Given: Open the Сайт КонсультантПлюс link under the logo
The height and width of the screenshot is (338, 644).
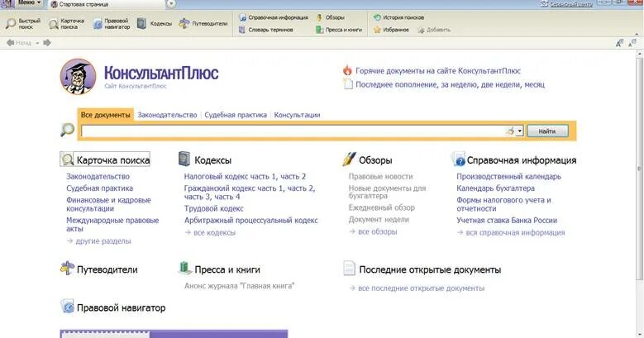Looking at the screenshot, I should pos(136,86).
